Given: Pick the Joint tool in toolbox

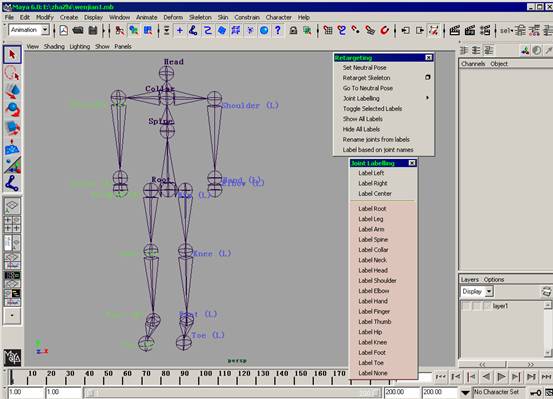Looking at the screenshot, I should click(12, 183).
